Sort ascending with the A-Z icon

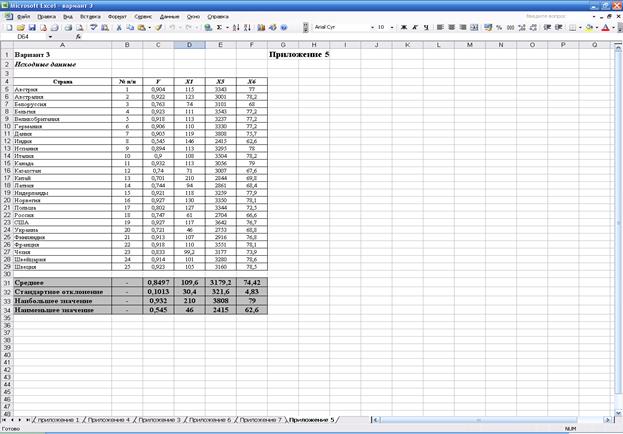click(x=236, y=27)
